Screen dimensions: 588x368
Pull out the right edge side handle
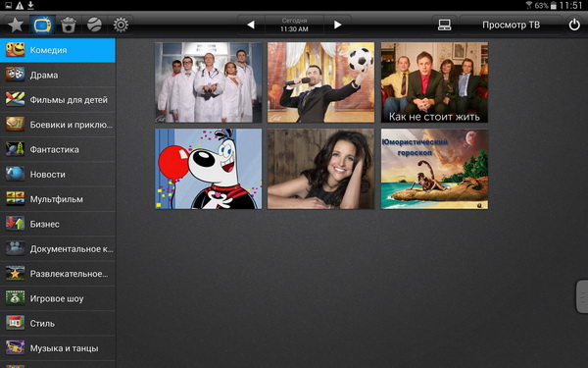tap(582, 296)
